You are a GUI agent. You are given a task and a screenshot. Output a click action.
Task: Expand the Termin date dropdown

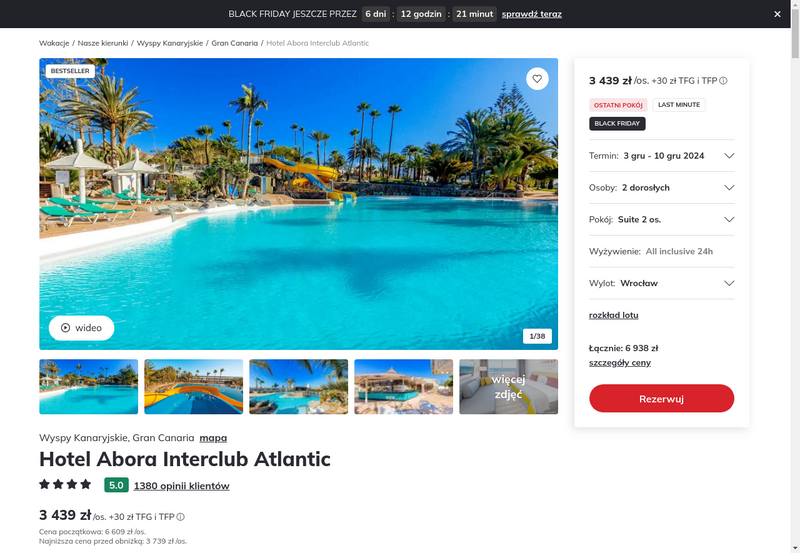point(661,156)
